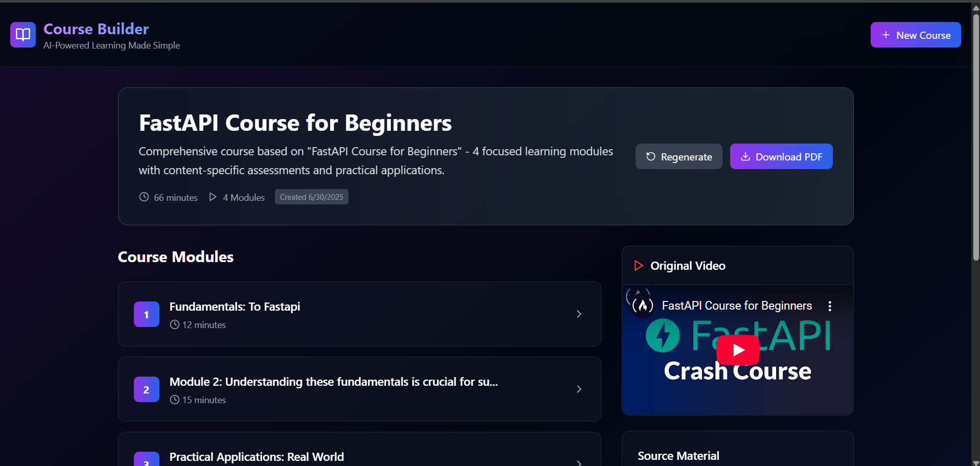
Task: Click the Course Builder book logo icon
Action: pyautogui.click(x=23, y=35)
